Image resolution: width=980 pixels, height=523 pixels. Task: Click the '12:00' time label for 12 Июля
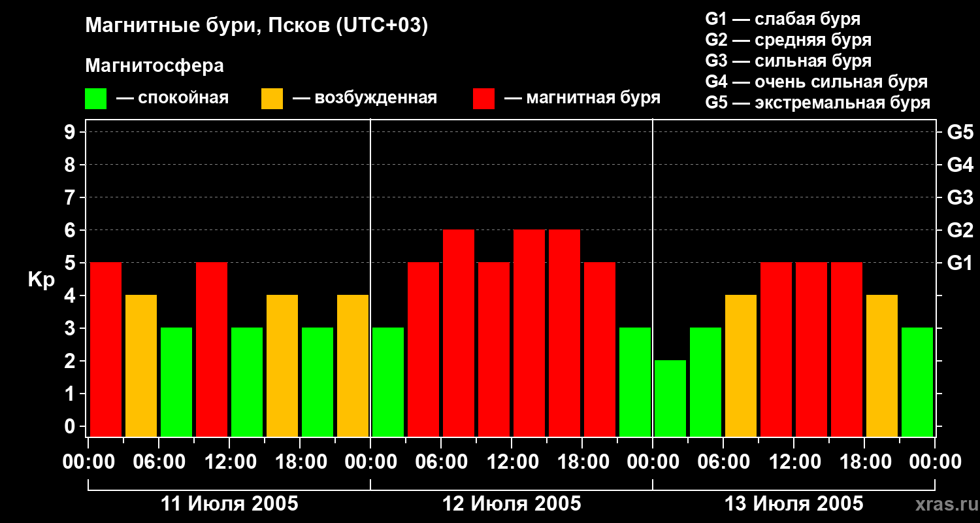pos(512,462)
